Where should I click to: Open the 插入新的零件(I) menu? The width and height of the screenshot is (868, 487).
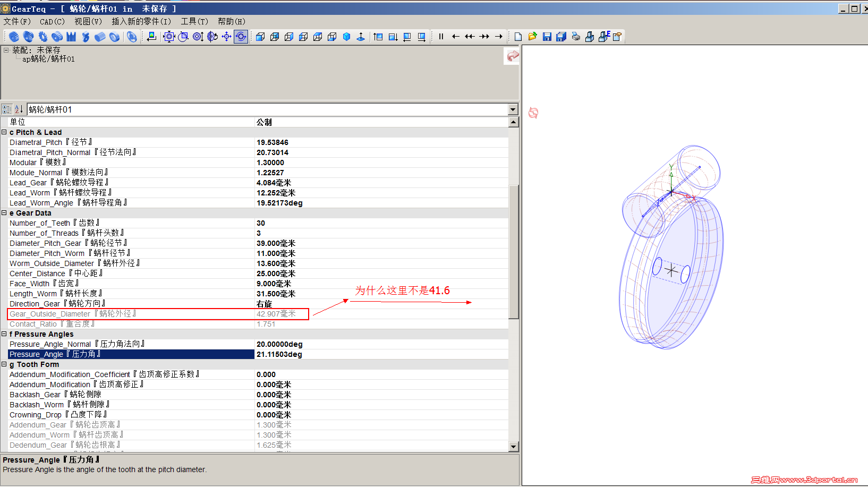141,22
